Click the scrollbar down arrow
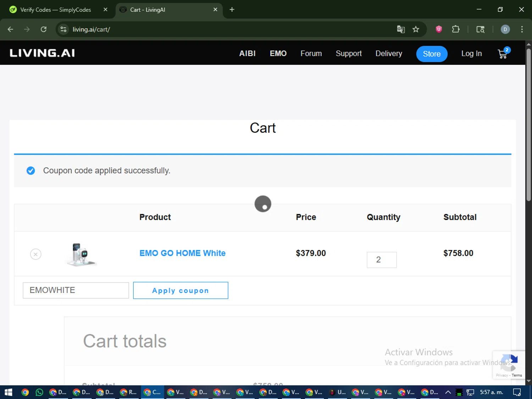 click(x=528, y=381)
